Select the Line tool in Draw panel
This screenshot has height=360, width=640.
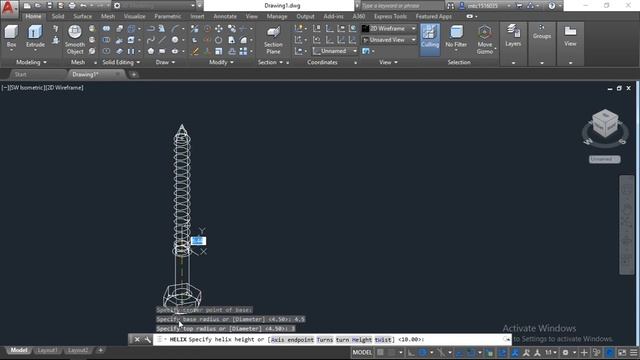[x=162, y=40]
